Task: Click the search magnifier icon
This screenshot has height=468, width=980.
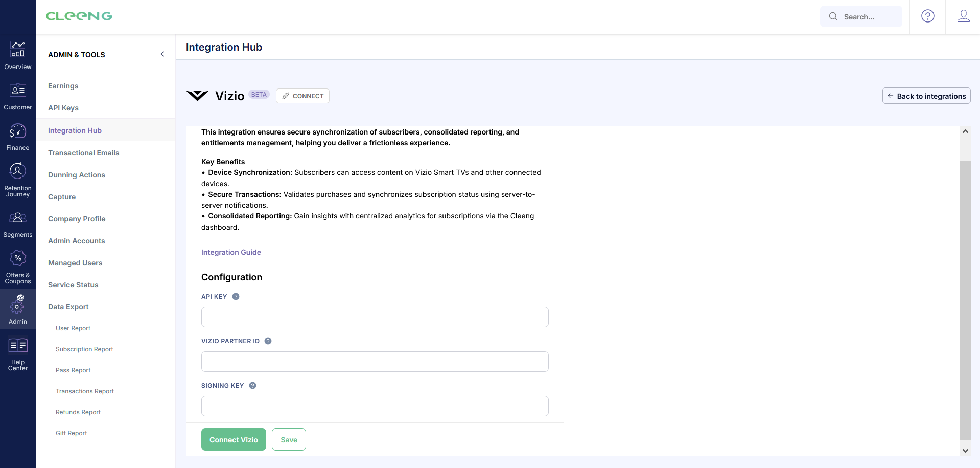Action: pyautogui.click(x=833, y=16)
